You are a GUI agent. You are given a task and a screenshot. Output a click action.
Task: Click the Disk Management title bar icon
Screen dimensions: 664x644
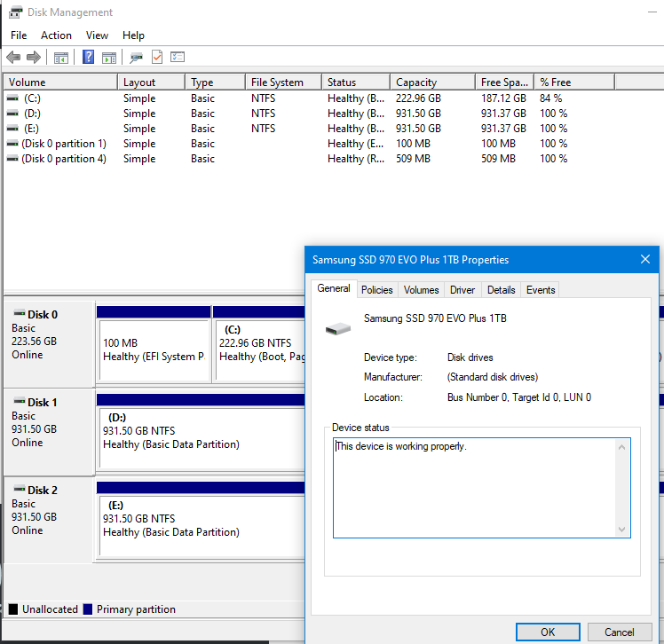tap(15, 12)
